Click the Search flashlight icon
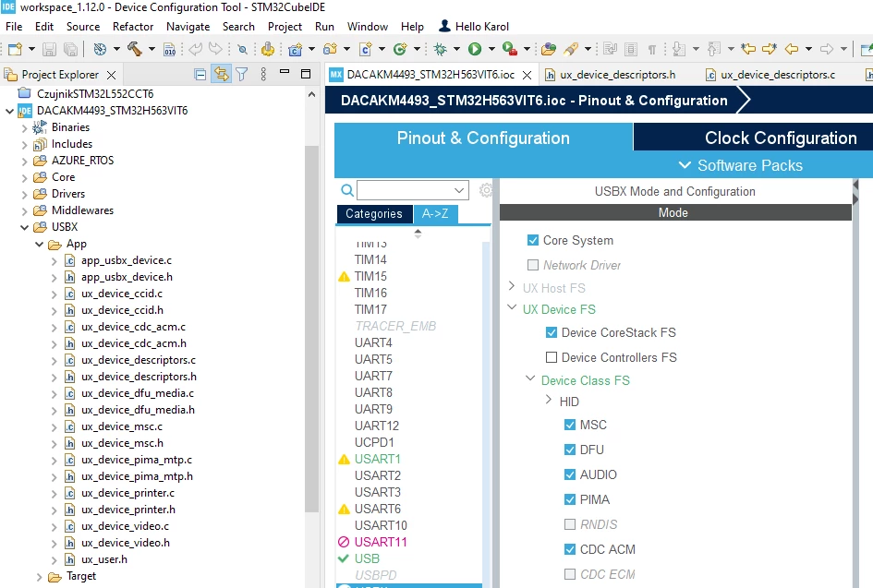Image resolution: width=873 pixels, height=588 pixels. coord(571,49)
